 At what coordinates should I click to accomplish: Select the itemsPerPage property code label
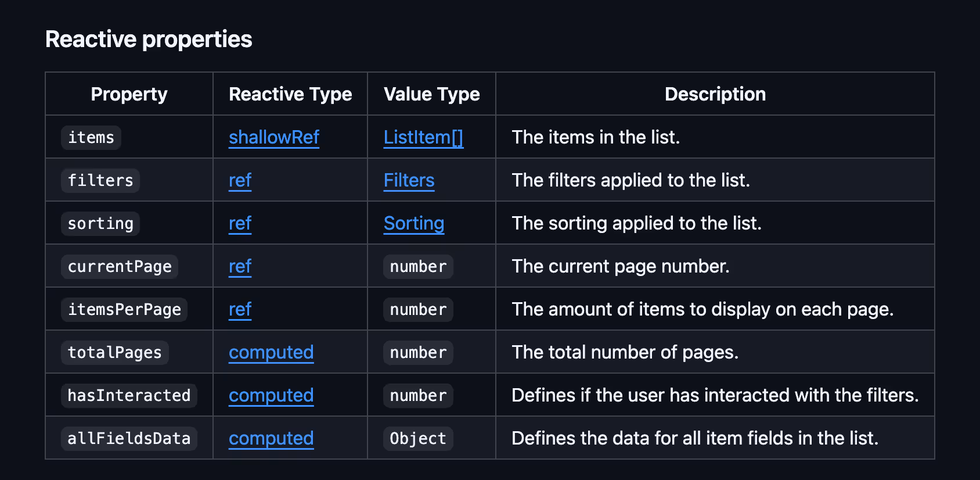pos(124,310)
